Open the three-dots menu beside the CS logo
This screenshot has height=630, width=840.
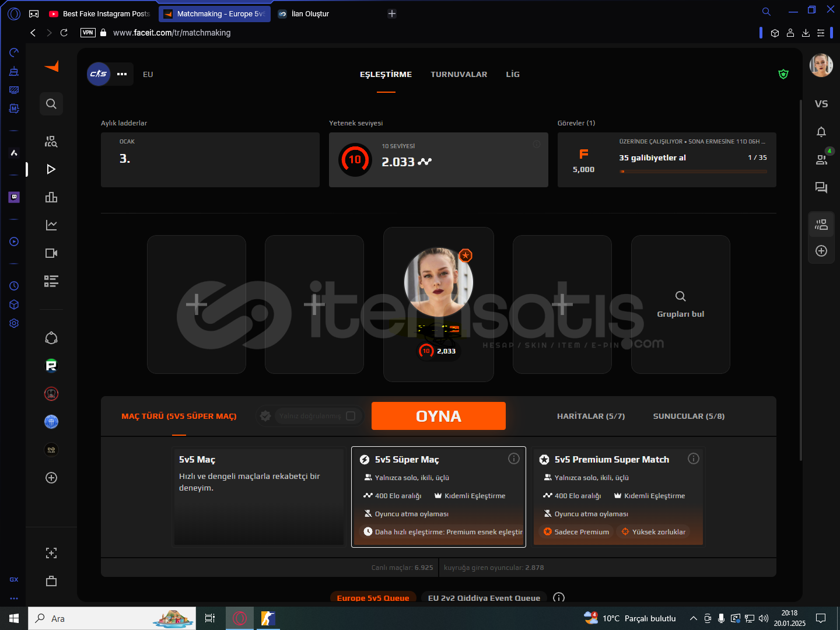122,74
